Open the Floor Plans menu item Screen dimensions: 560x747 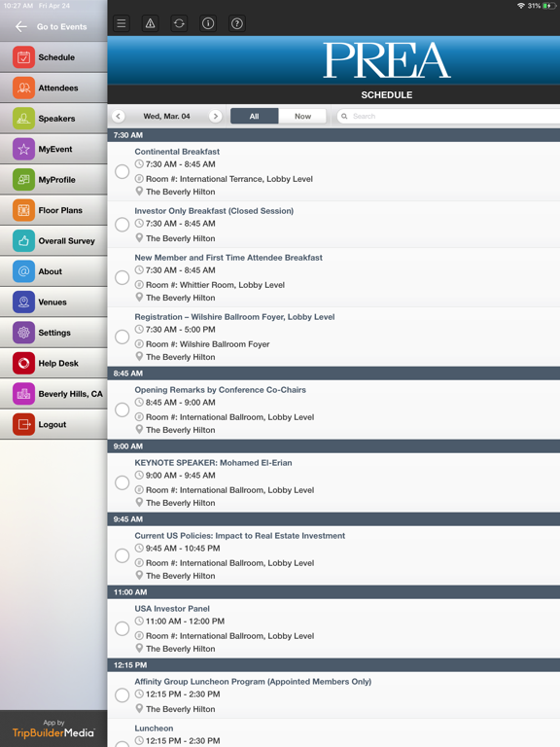(53, 210)
